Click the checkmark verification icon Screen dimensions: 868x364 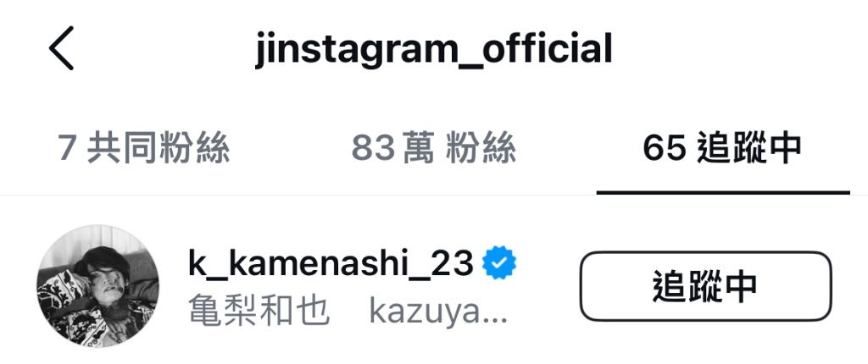coord(499,263)
